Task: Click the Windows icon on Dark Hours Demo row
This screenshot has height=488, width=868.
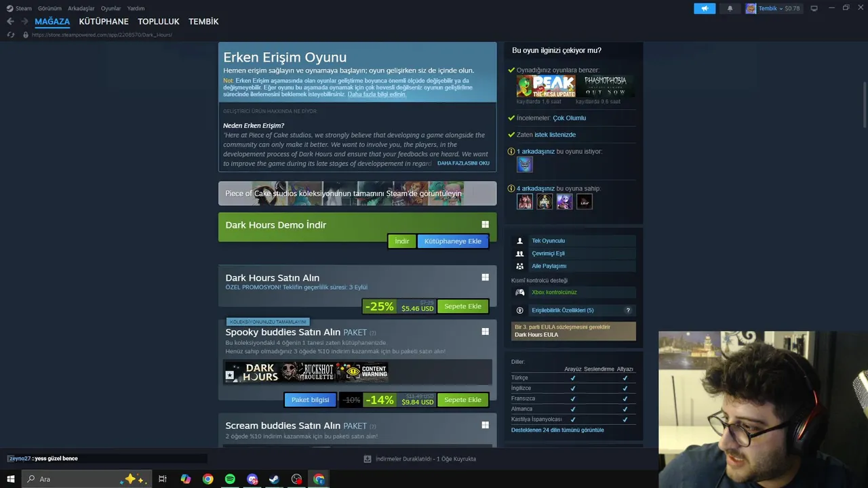Action: 485,224
